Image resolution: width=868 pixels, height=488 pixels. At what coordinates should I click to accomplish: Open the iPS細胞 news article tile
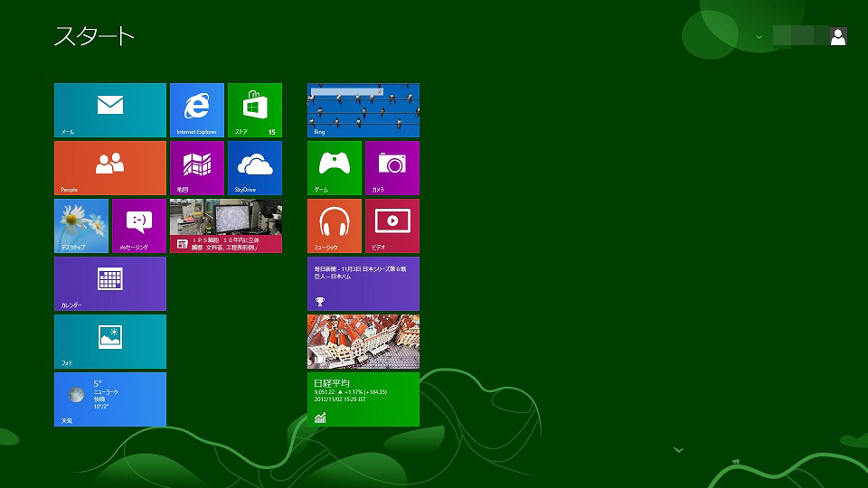(x=226, y=226)
